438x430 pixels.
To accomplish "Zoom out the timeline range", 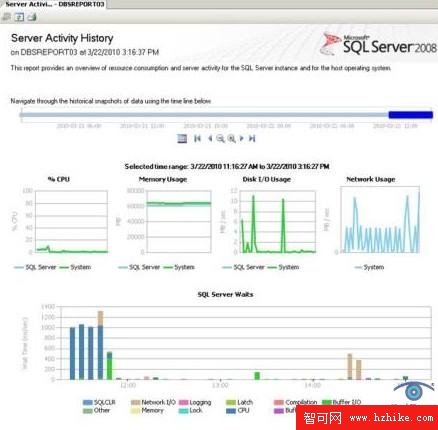I will pyautogui.click(x=220, y=138).
